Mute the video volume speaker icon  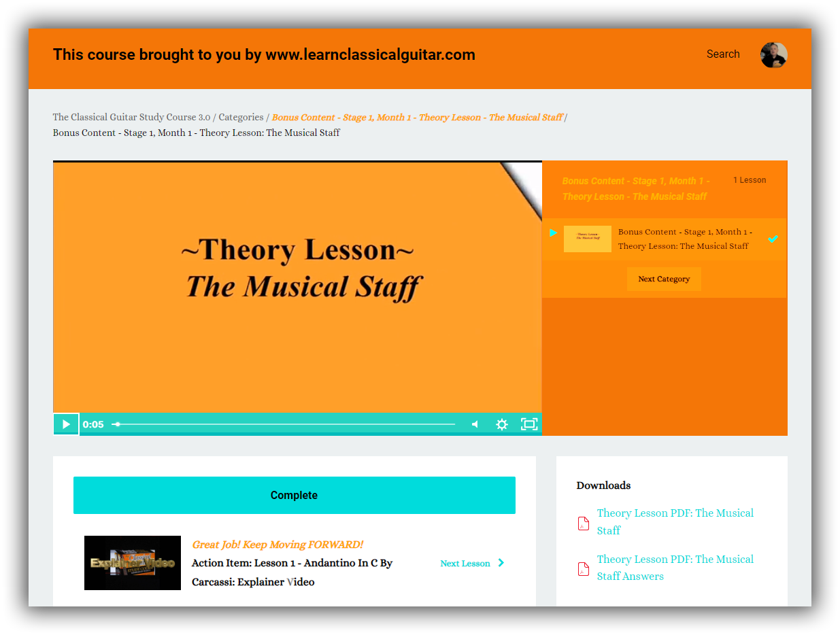coord(475,424)
